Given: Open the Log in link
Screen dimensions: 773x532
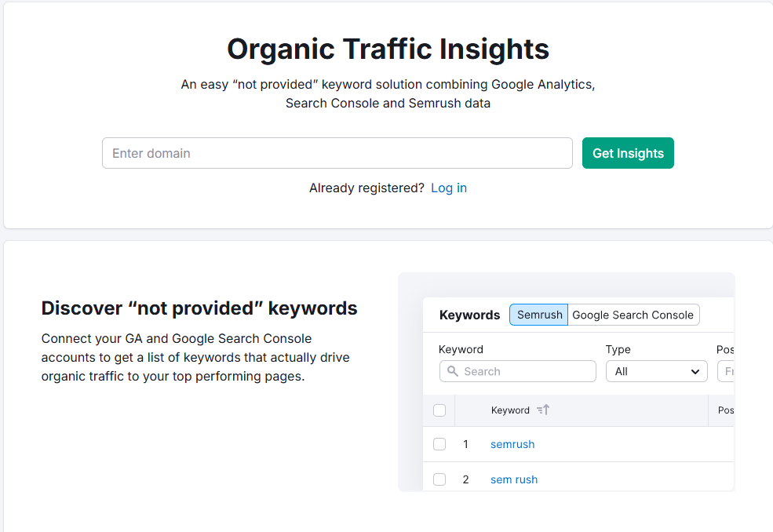Looking at the screenshot, I should coord(449,188).
